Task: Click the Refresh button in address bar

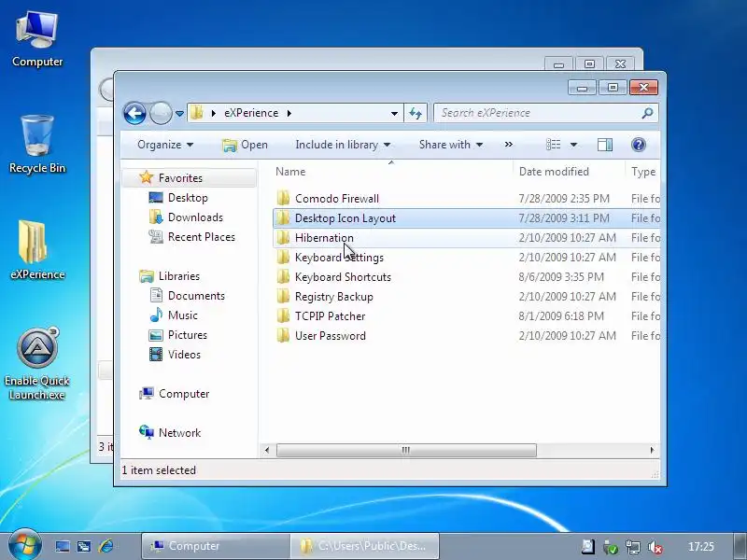Action: pos(416,113)
